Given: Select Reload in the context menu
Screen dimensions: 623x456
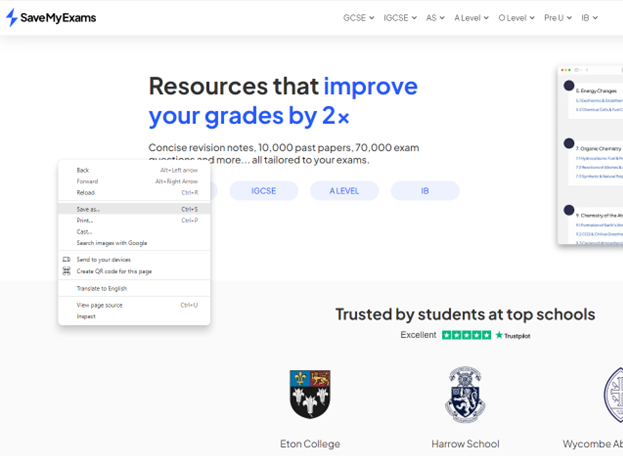Looking at the screenshot, I should pyautogui.click(x=85, y=192).
